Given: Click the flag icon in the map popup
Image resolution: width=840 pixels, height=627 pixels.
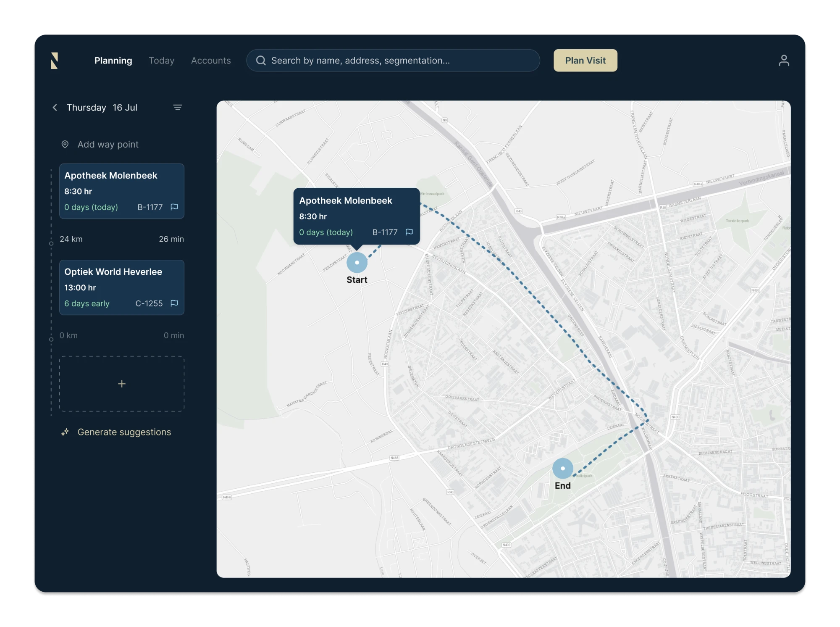Looking at the screenshot, I should tap(409, 232).
